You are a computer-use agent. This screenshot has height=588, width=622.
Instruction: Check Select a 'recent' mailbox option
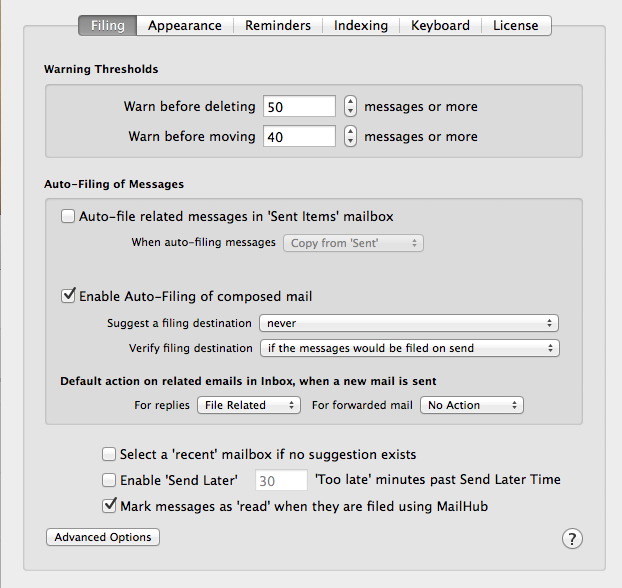click(109, 454)
